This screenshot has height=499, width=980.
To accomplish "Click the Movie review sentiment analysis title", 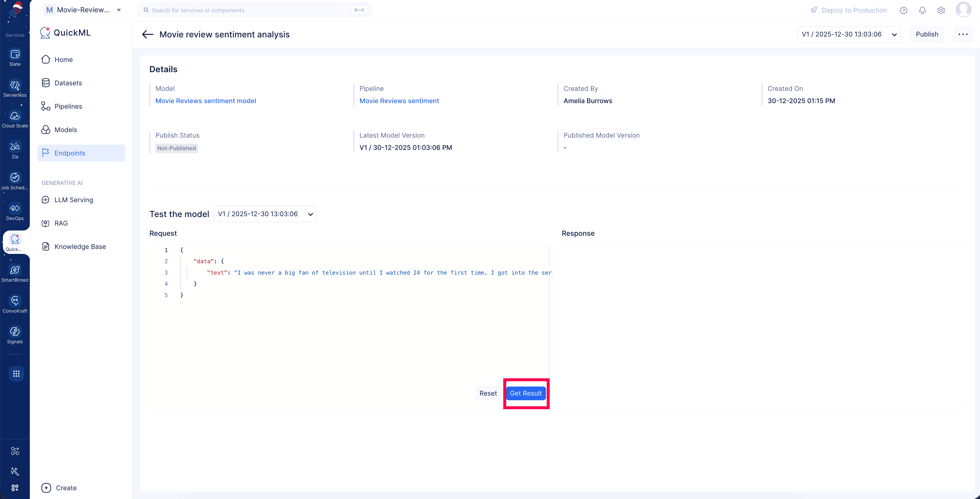I will tap(225, 34).
